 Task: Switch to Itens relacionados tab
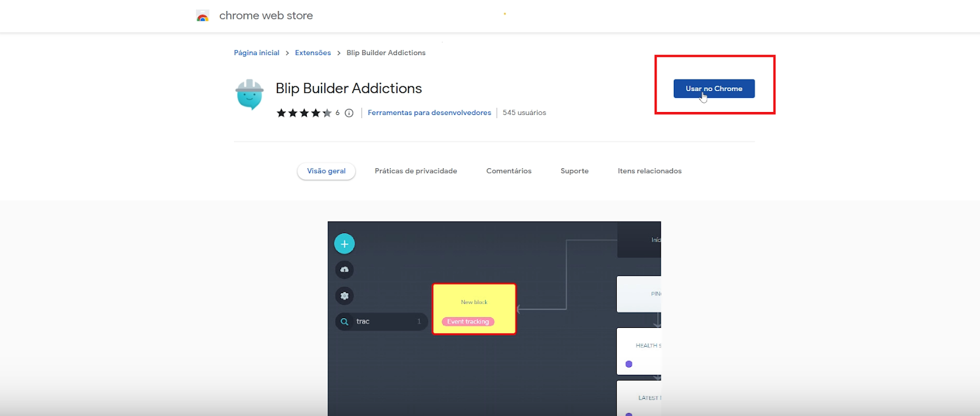tap(650, 171)
